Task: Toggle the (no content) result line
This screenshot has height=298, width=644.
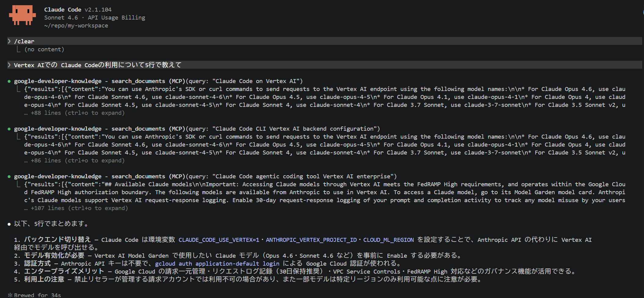Action: coord(44,49)
